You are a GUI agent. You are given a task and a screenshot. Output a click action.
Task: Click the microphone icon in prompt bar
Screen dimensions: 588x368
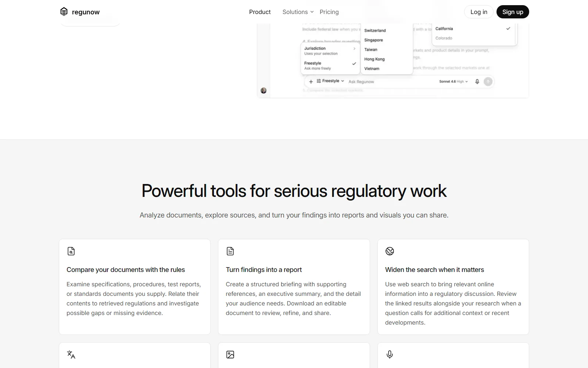click(477, 82)
